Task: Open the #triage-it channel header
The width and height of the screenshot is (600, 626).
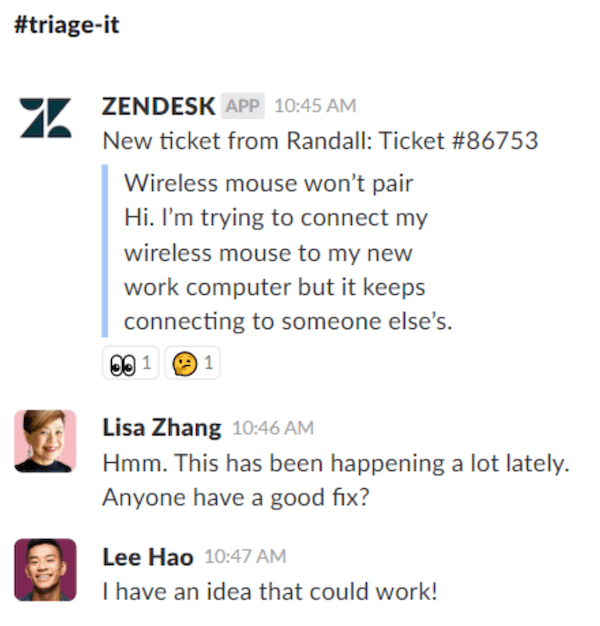Action: pos(67,25)
